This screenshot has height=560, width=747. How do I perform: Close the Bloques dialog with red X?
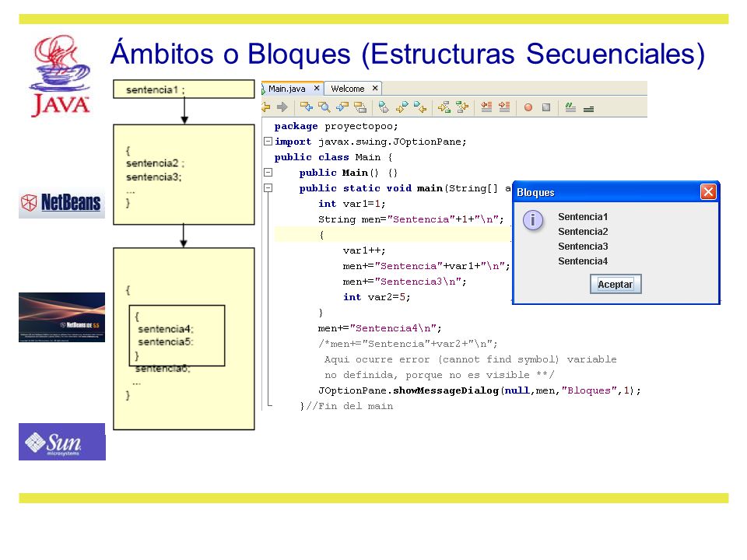708,192
